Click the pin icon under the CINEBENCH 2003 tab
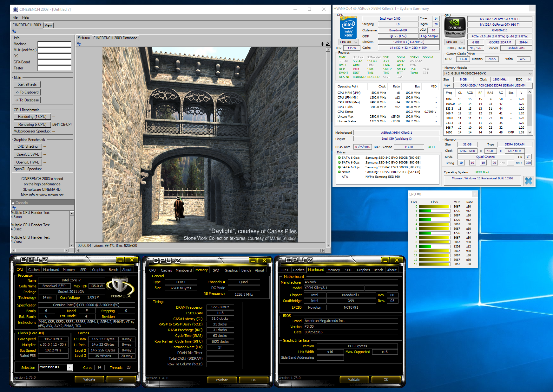 click(x=14, y=31)
